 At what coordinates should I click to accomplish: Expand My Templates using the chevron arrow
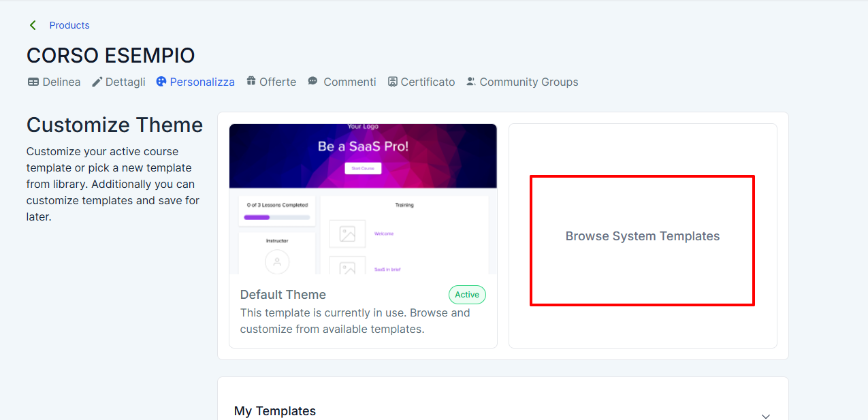(766, 416)
